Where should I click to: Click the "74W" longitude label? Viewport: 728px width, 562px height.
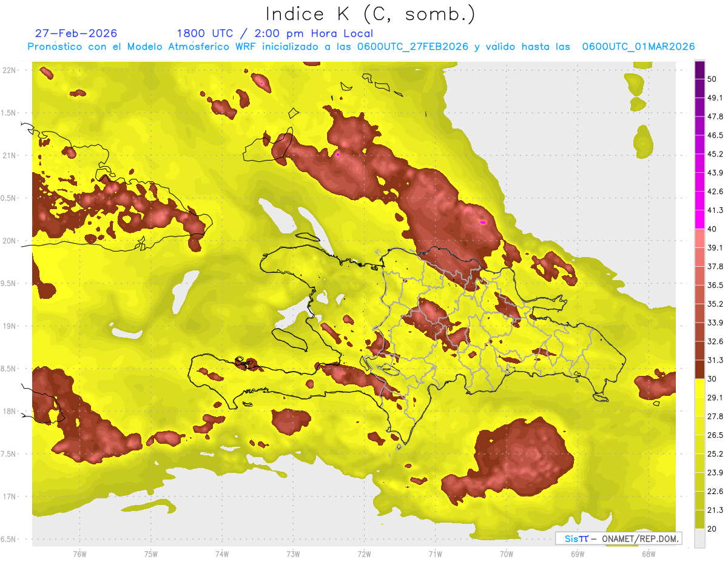221,554
